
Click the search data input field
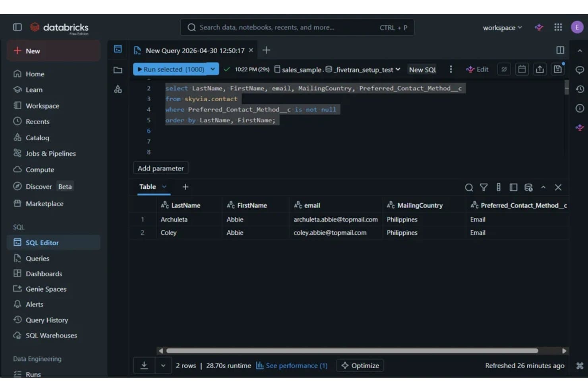click(x=297, y=27)
